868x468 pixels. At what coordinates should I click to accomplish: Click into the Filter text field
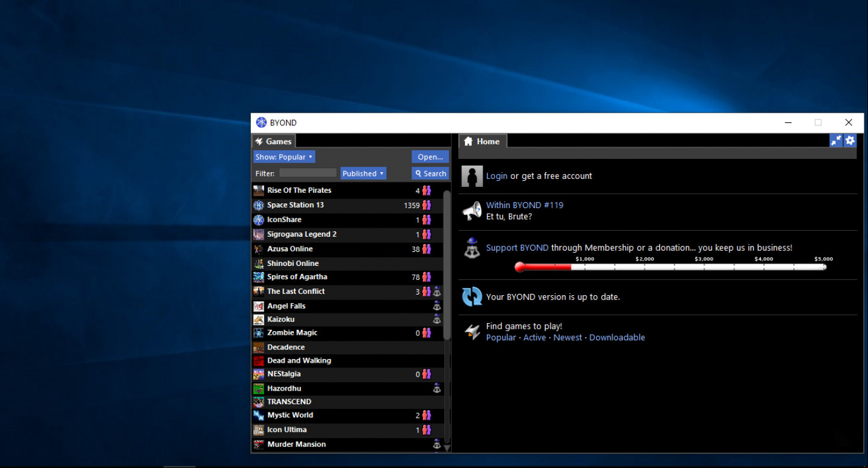pyautogui.click(x=308, y=173)
